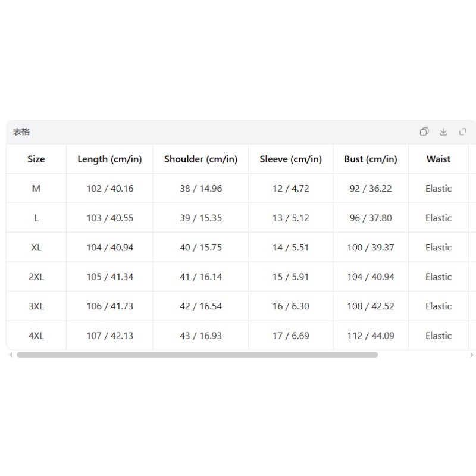This screenshot has height=476, width=476.
Task: Select the Elastic cell in 2XL row
Action: click(x=439, y=277)
